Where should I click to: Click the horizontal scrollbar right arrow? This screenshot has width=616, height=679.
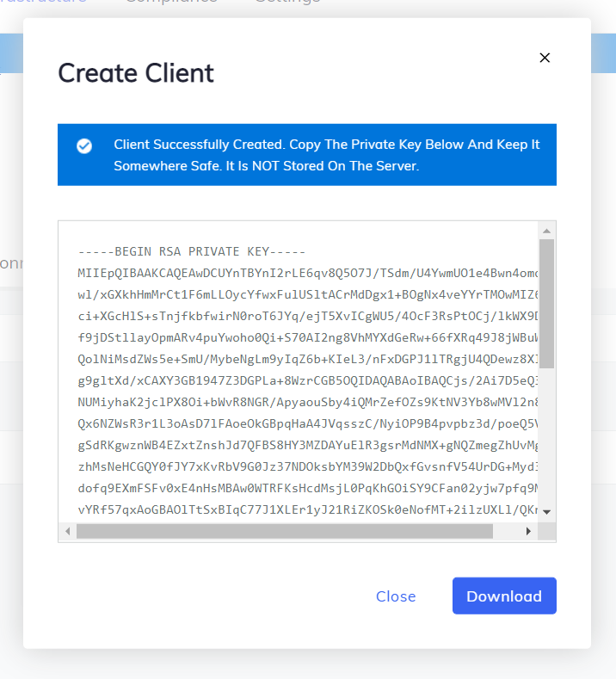tap(529, 532)
